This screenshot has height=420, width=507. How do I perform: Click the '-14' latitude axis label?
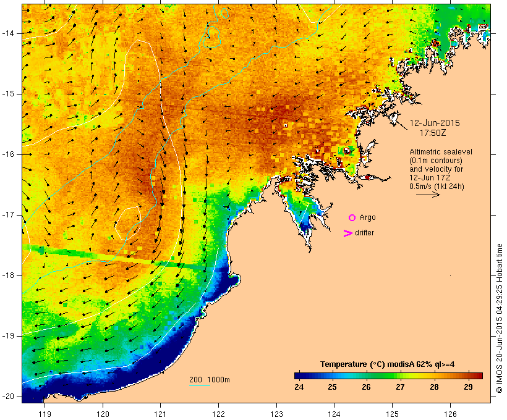click(8, 33)
